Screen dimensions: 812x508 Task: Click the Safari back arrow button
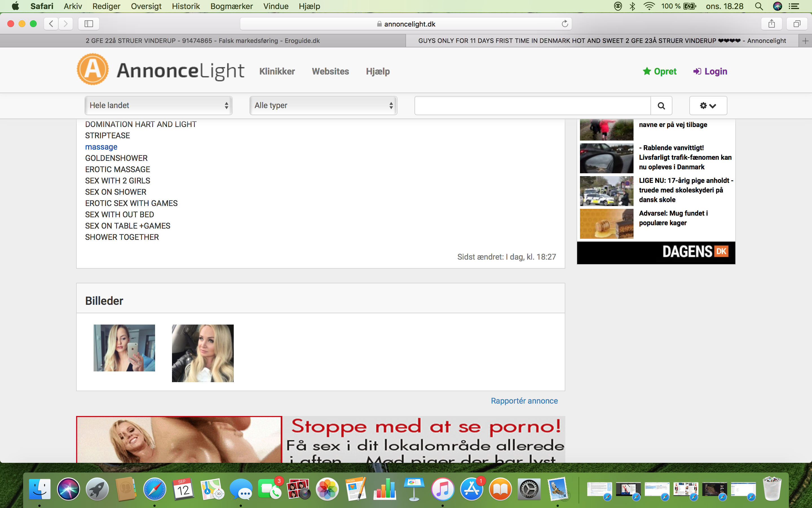[x=51, y=23]
